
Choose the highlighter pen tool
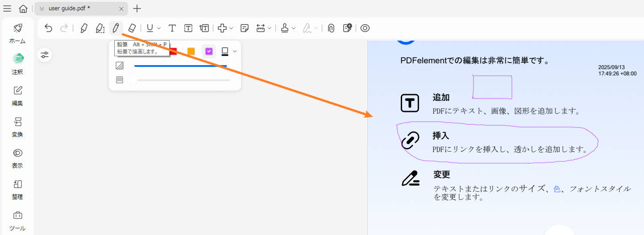coord(83,28)
